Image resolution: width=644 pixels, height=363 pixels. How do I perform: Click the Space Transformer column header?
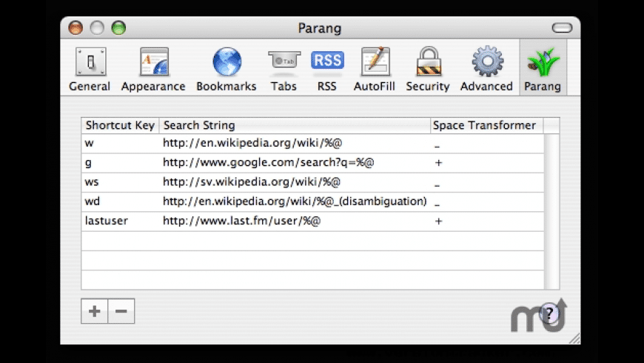coord(485,125)
